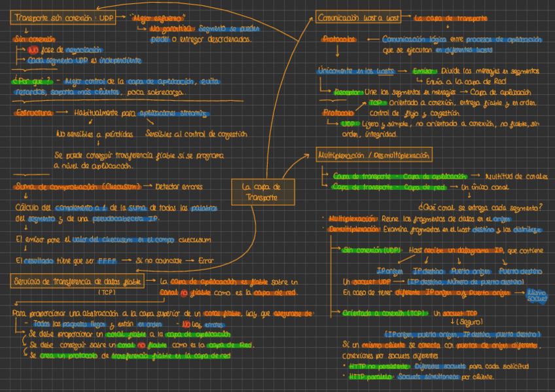Click the "Un único canal" text
This screenshot has height=392, width=555.
[x=484, y=187]
